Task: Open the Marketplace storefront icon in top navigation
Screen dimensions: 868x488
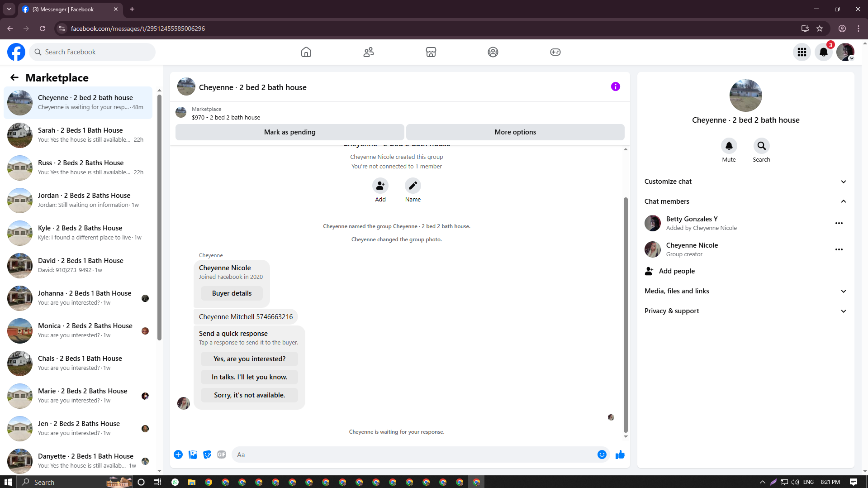Action: (x=431, y=52)
